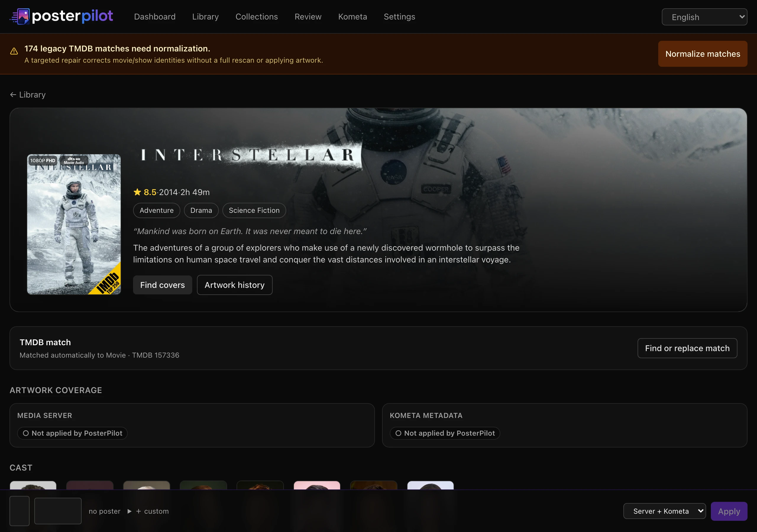Select the Adventure genre tag
Viewport: 757px width, 532px height.
click(157, 210)
